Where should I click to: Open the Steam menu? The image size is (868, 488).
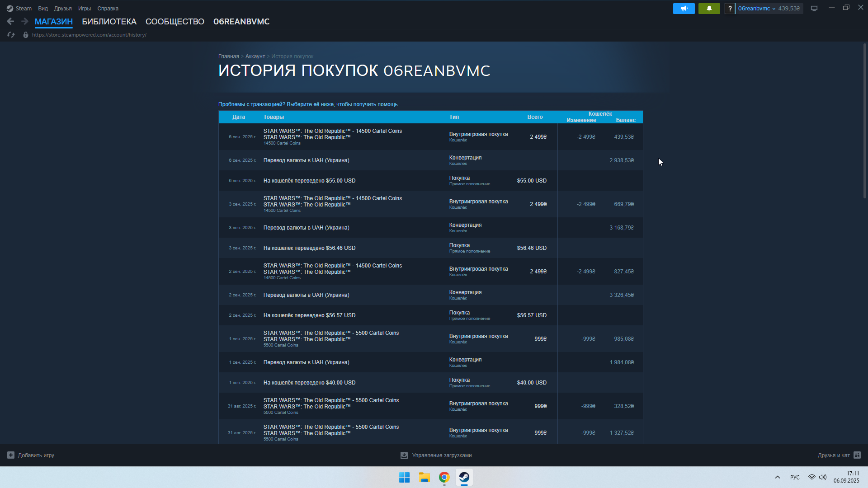24,9
